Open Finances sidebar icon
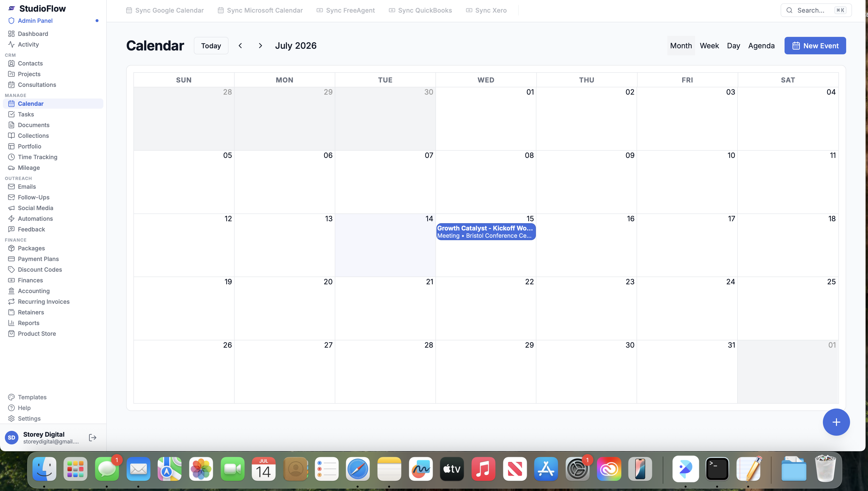Image resolution: width=868 pixels, height=491 pixels. click(11, 280)
